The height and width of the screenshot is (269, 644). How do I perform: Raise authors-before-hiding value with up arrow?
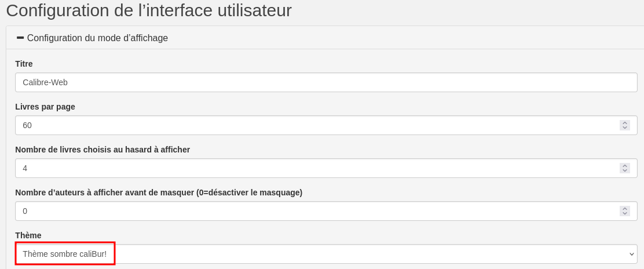click(x=625, y=208)
